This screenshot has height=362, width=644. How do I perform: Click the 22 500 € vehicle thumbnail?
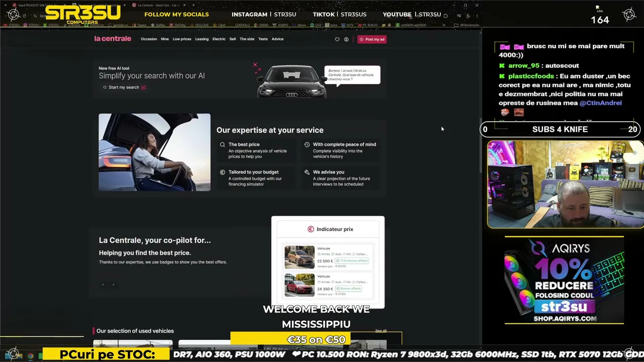tap(299, 257)
